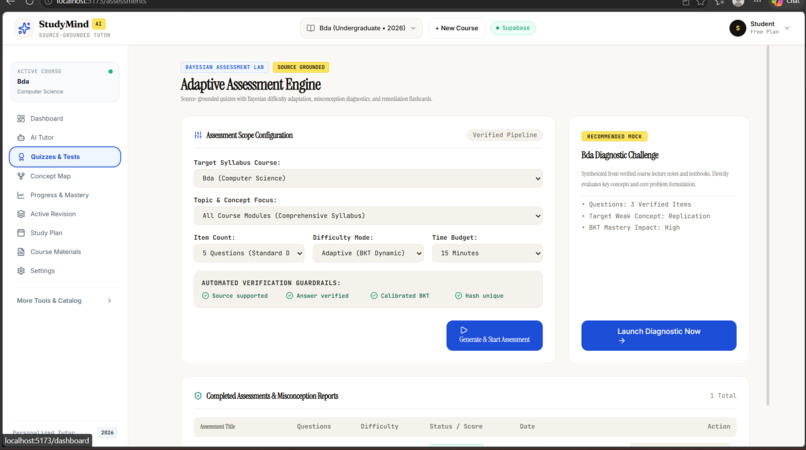Open the Bda Undergraduate 2026 course selector
Screen dimensions: 806x450
point(361,28)
